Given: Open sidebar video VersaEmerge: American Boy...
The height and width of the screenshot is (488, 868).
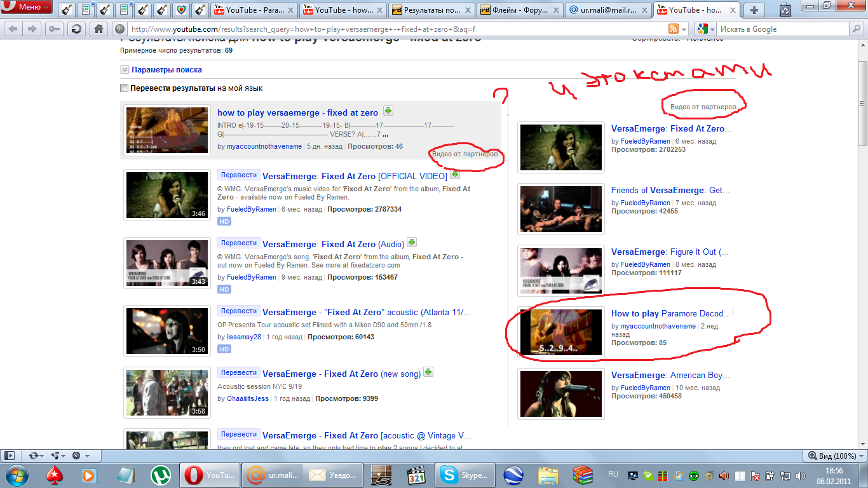Looking at the screenshot, I should click(x=670, y=375).
